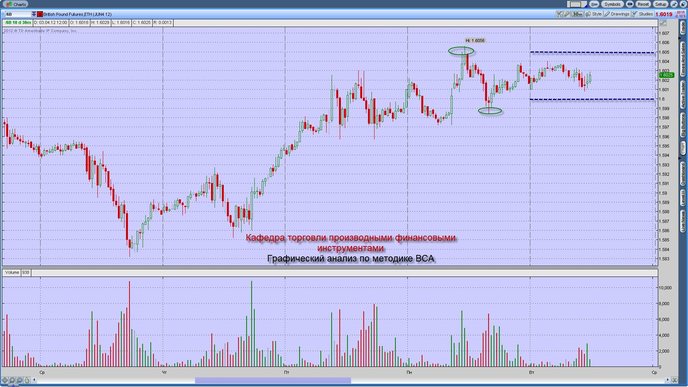Viewport: 688px width, 387px height.
Task: Click the symbol entry field
Action: (x=17, y=14)
